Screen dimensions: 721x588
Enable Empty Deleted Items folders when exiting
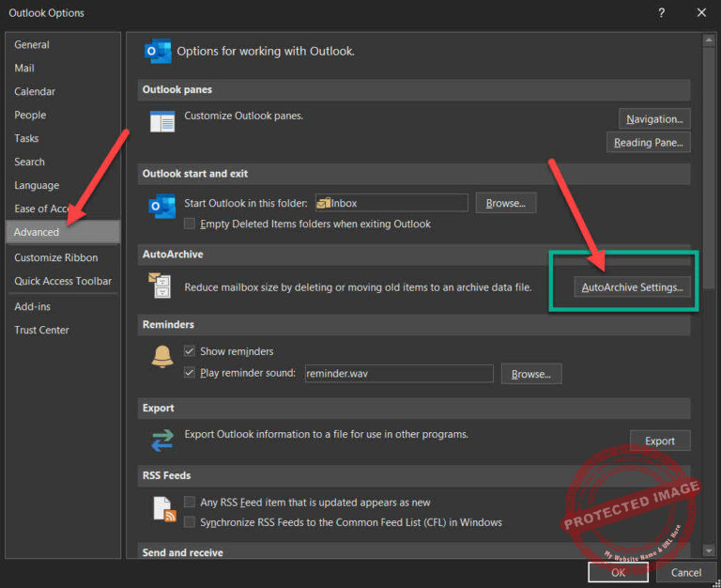[189, 224]
